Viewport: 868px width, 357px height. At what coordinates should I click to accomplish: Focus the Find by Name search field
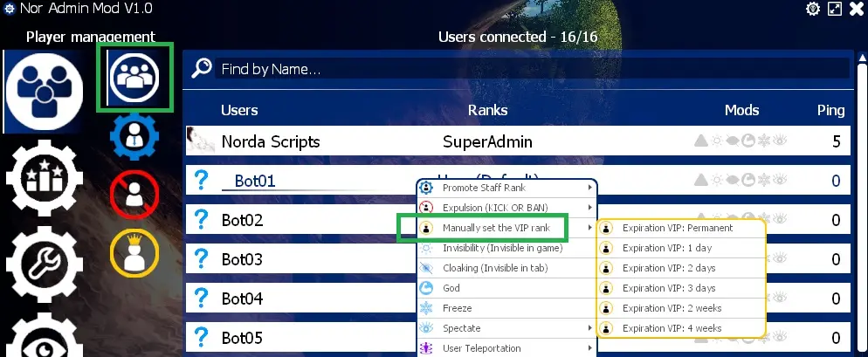532,69
